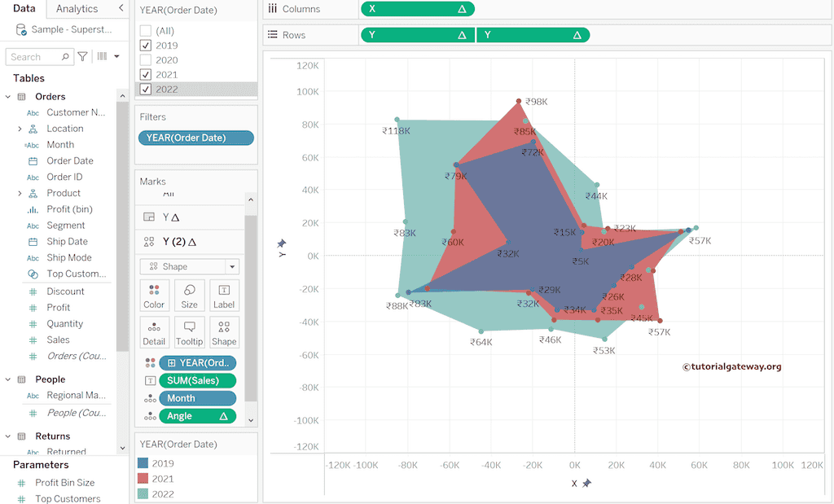Collapse the Data pane with arrow
834x504 pixels.
click(x=121, y=8)
